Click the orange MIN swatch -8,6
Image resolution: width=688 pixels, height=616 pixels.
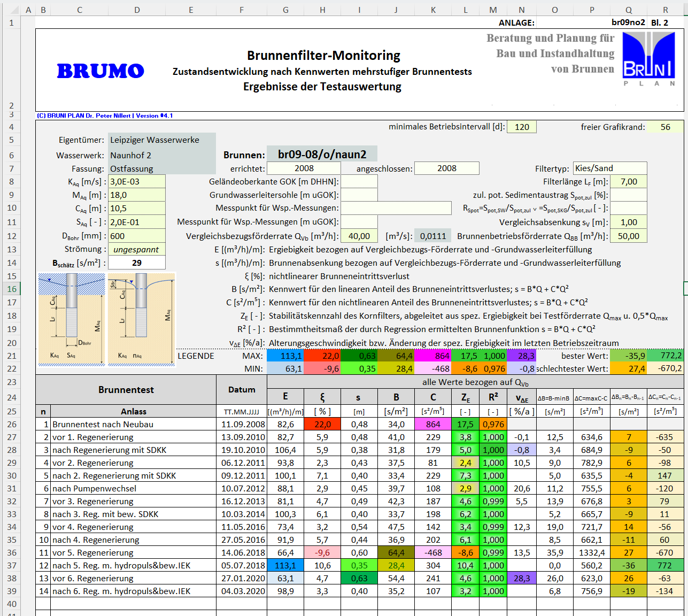[465, 368]
